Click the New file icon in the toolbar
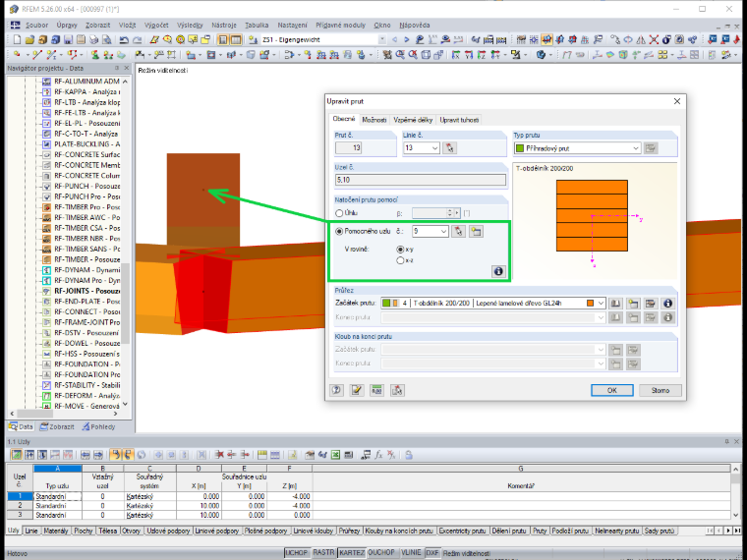The height and width of the screenshot is (560, 747). coord(17,39)
